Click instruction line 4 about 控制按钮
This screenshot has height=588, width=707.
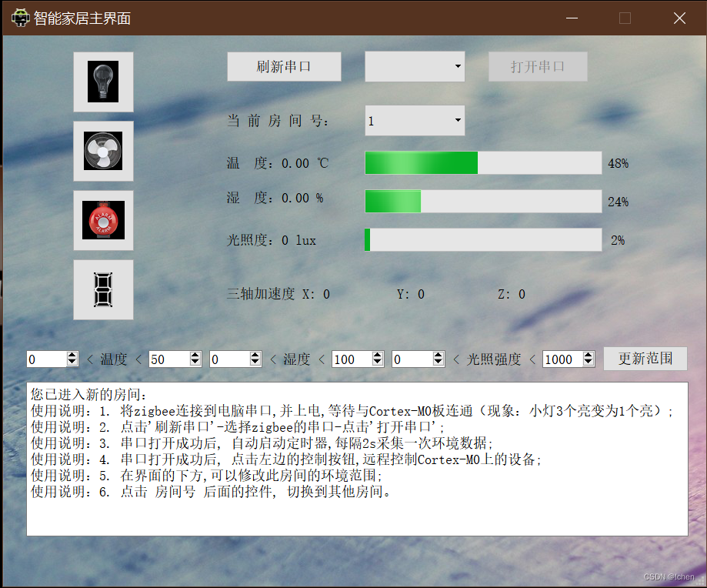286,459
